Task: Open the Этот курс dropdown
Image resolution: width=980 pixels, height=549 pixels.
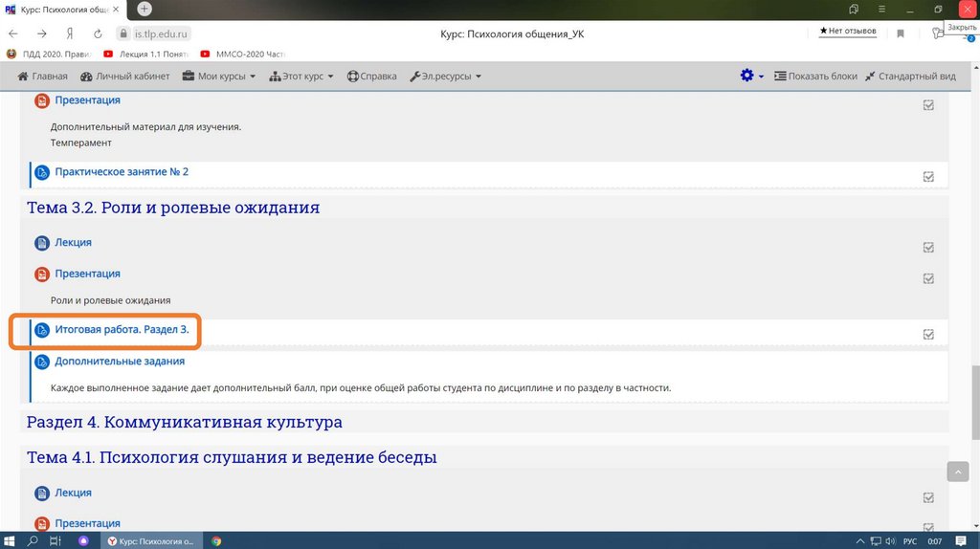Action: pos(301,77)
